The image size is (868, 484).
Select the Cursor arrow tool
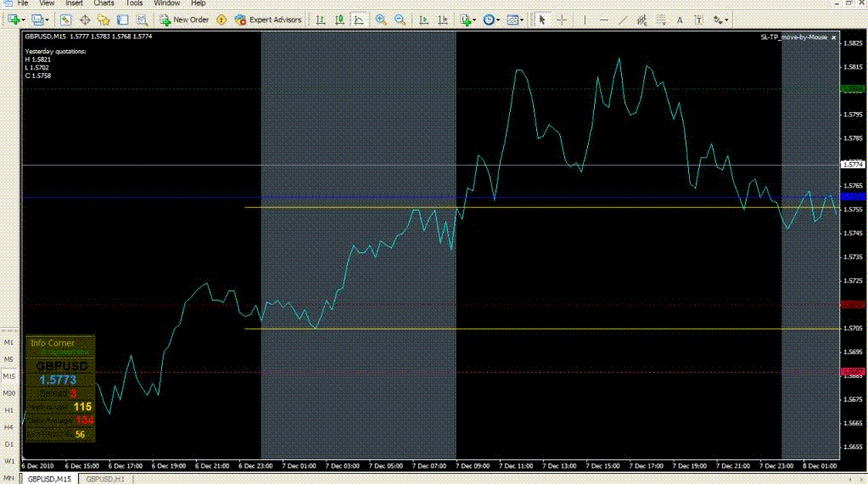tap(542, 20)
